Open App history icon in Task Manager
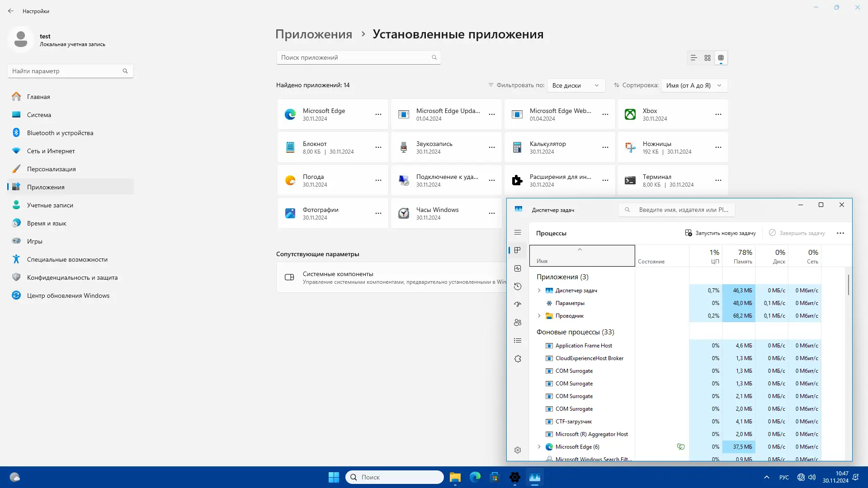The width and height of the screenshot is (868, 488). click(x=518, y=286)
